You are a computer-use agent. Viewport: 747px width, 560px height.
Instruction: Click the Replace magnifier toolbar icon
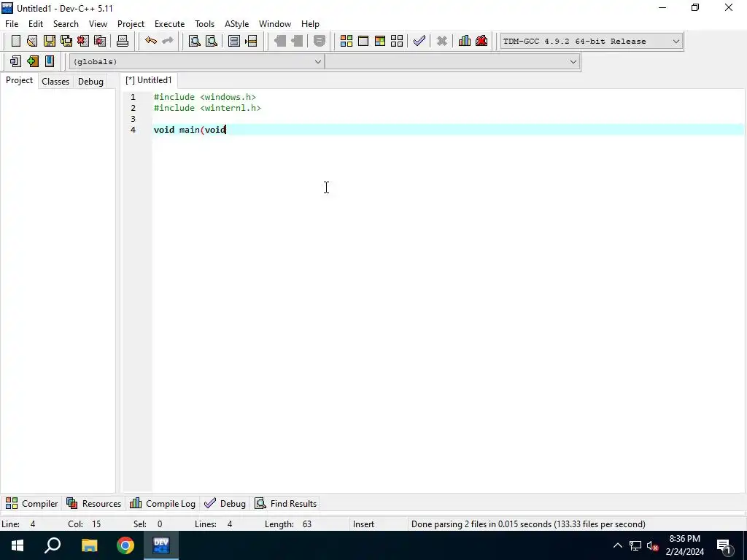[212, 41]
